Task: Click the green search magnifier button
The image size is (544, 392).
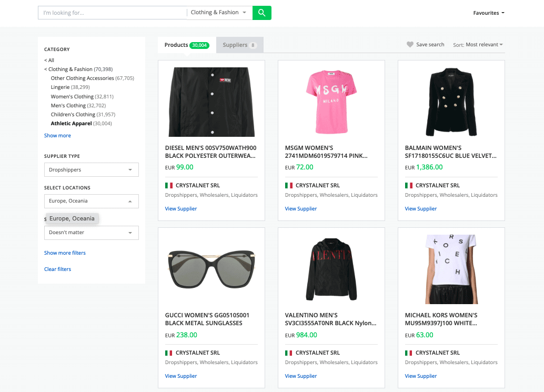Action: [x=261, y=13]
